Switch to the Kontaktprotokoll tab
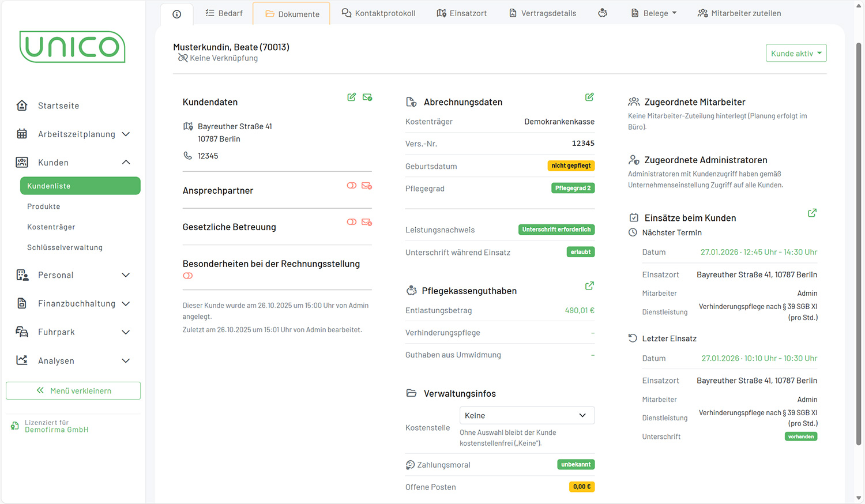The height and width of the screenshot is (504, 865). pyautogui.click(x=378, y=13)
